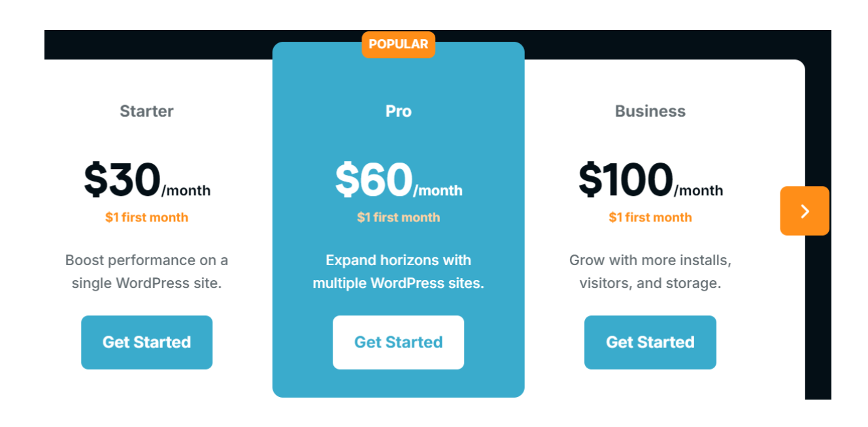Click "Boost performance on a single WordPress site" text
868x427 pixels.
point(146,272)
